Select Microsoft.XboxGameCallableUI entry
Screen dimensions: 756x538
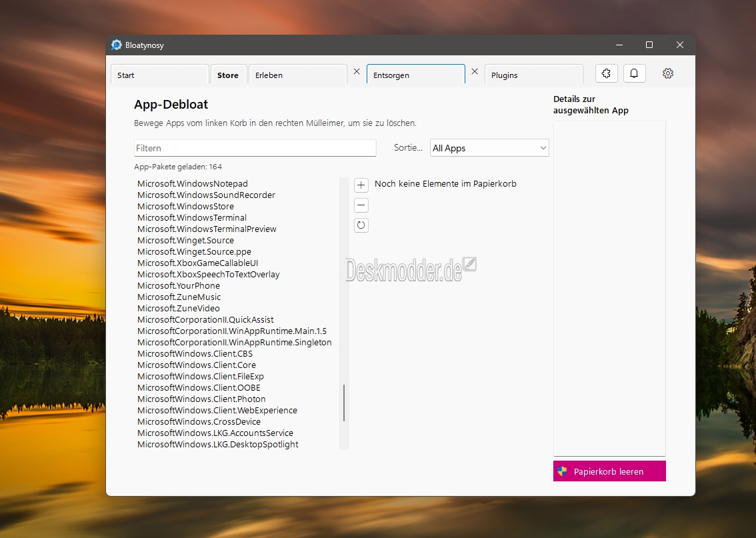pos(198,263)
